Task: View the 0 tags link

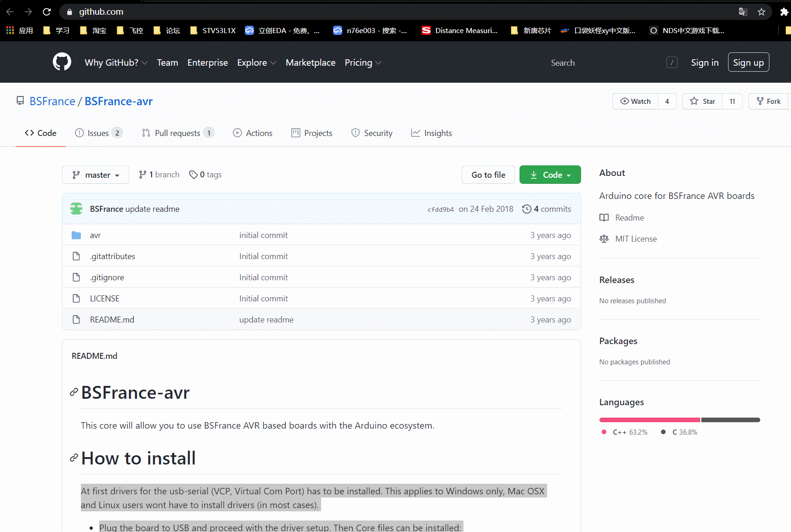Action: (x=205, y=175)
